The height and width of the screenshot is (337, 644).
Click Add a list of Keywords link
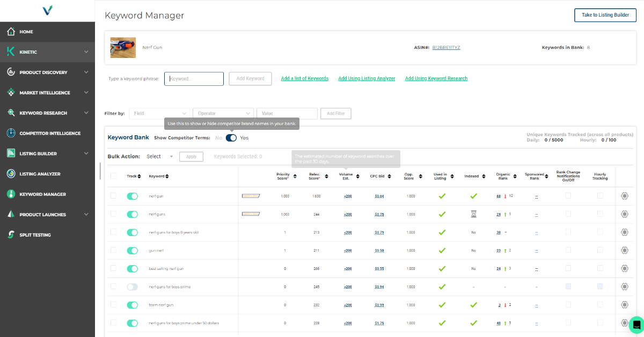click(x=305, y=78)
